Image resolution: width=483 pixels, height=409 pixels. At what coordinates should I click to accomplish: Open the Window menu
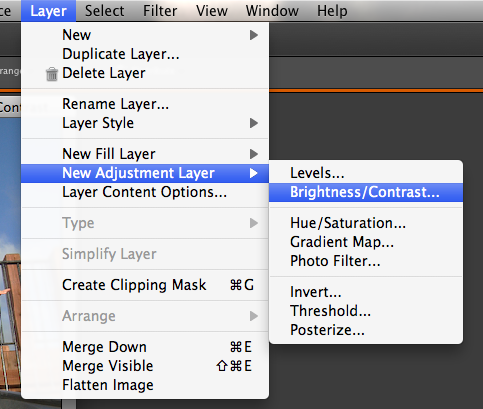coord(272,11)
